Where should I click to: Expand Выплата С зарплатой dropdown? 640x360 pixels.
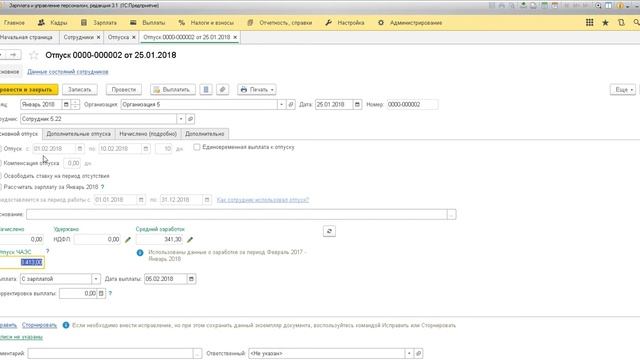tap(96, 279)
